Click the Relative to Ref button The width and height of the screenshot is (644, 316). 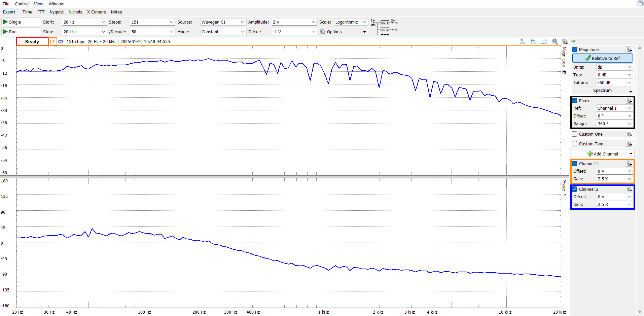tap(602, 58)
